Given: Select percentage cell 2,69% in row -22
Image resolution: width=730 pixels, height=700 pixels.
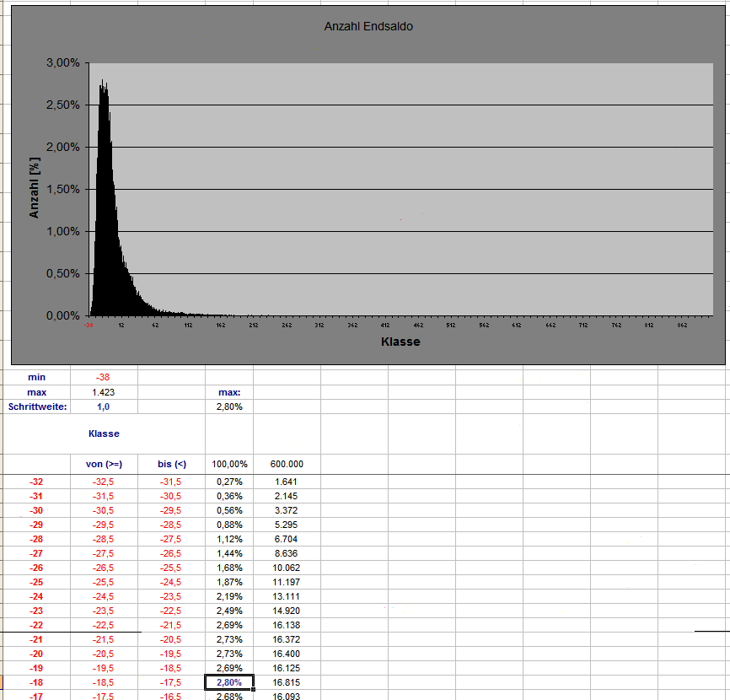Looking at the screenshot, I should click(229, 625).
